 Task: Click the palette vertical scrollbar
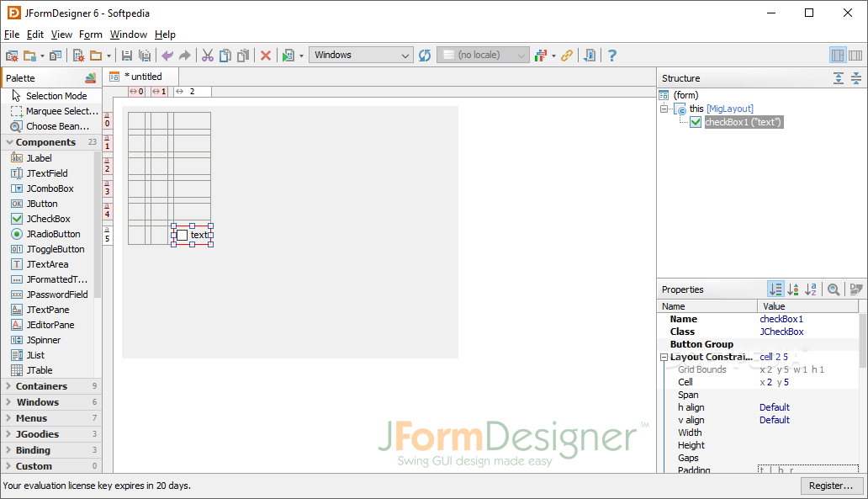point(98,225)
